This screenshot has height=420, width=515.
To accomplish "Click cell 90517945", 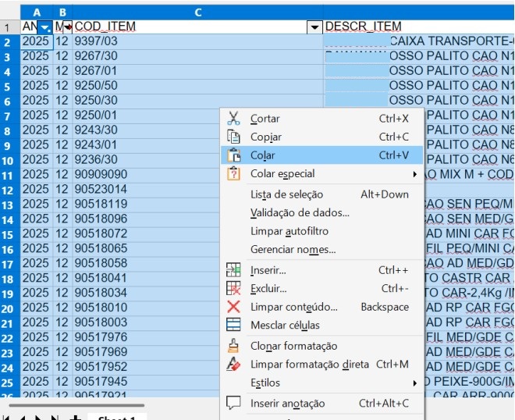I will point(146,382).
